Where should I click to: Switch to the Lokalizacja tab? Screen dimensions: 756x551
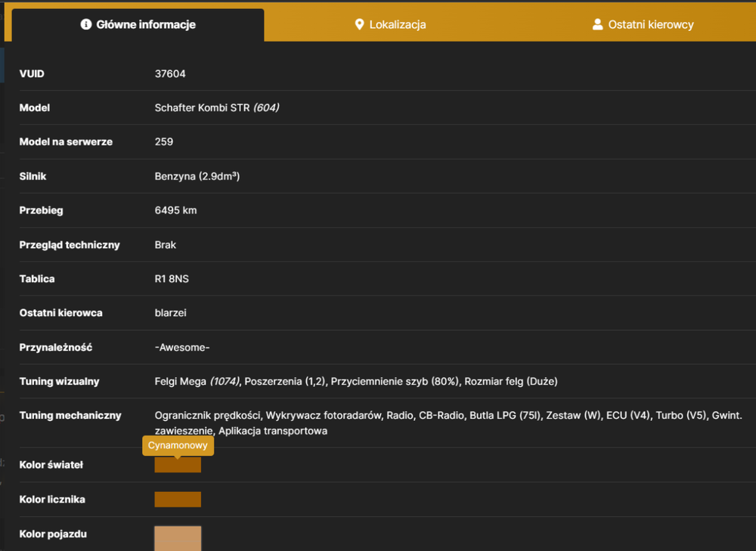390,25
